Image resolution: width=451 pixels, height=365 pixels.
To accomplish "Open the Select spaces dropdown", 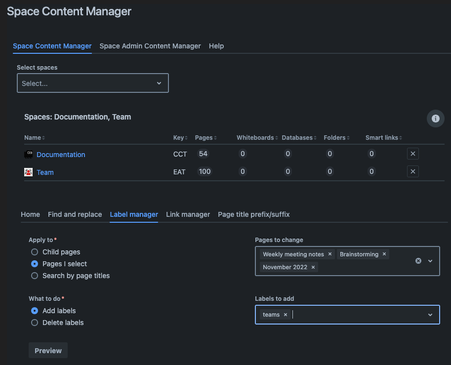I will pyautogui.click(x=93, y=83).
